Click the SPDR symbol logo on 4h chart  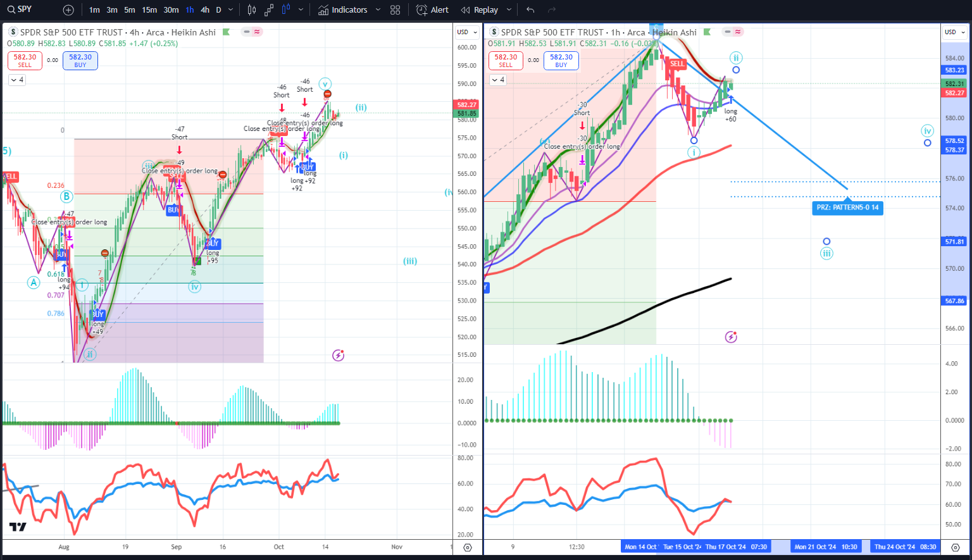click(x=13, y=32)
